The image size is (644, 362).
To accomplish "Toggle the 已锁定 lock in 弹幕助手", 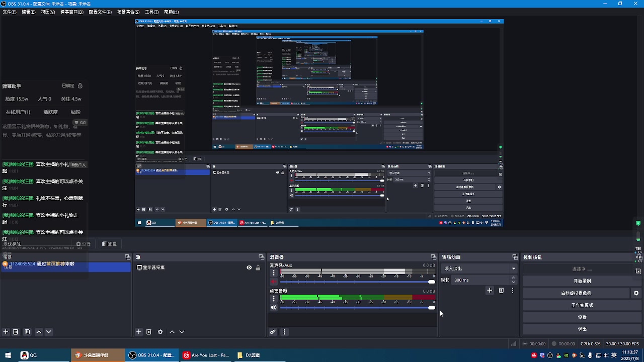I will pos(80,86).
